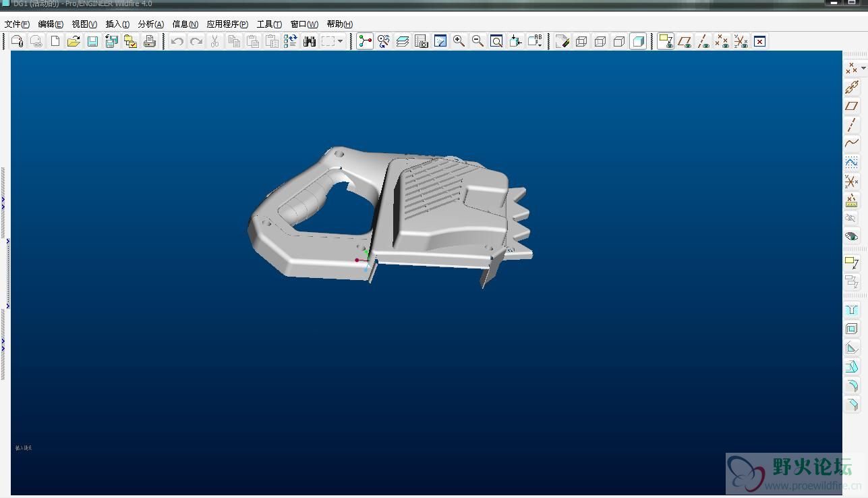This screenshot has height=498, width=868.
Task: Zoom out with the minus magnifier
Action: 478,41
